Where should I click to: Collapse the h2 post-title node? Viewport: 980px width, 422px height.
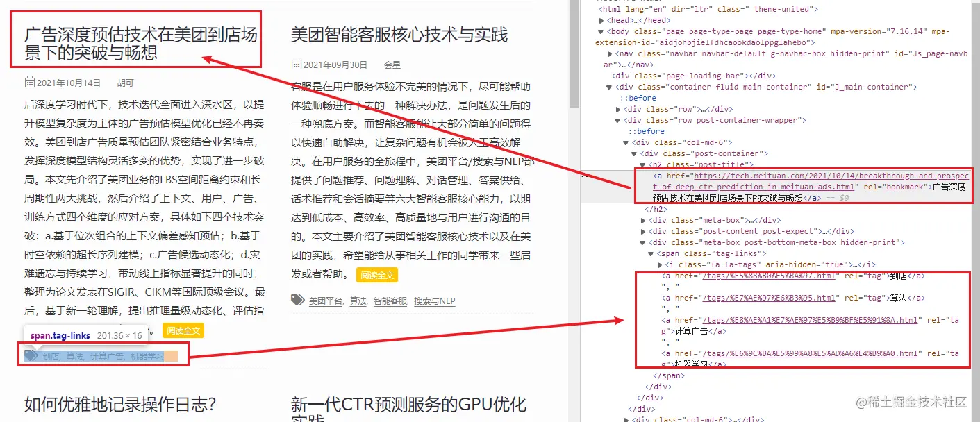pyautogui.click(x=642, y=164)
